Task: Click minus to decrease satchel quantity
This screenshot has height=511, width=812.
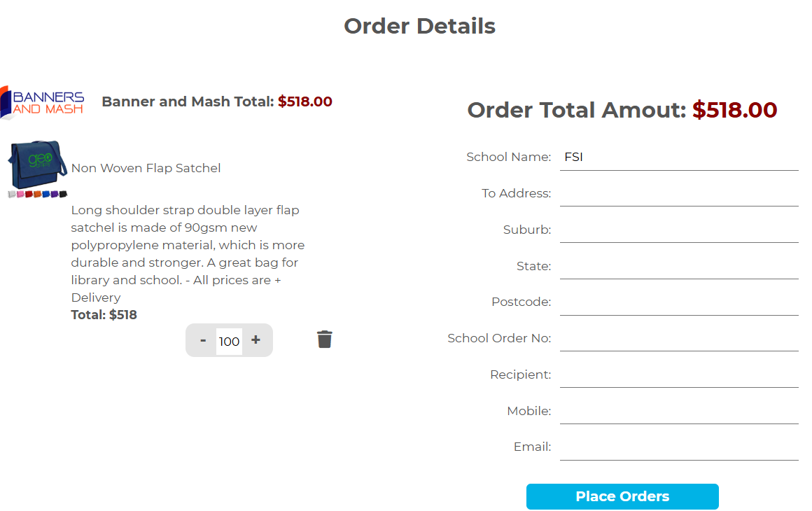Action: click(202, 340)
